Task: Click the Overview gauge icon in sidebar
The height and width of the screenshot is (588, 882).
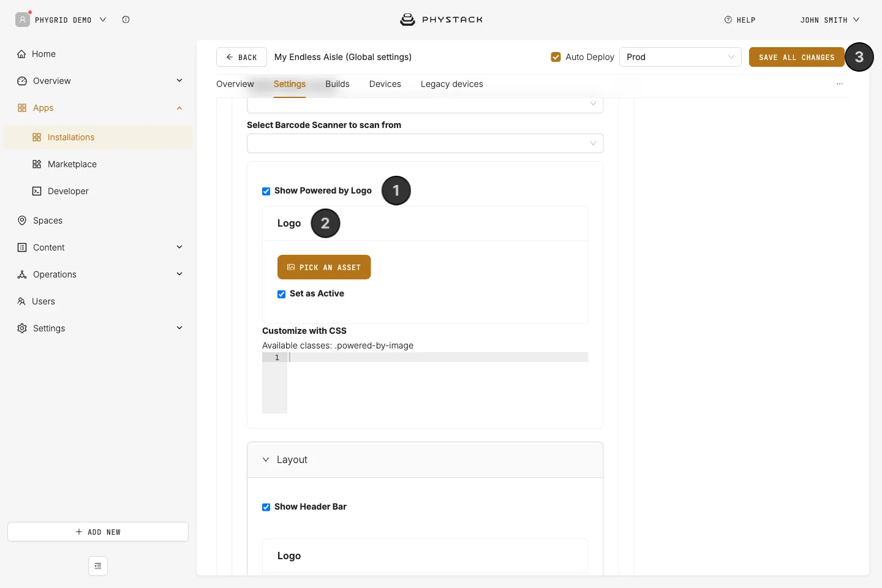Action: (22, 81)
